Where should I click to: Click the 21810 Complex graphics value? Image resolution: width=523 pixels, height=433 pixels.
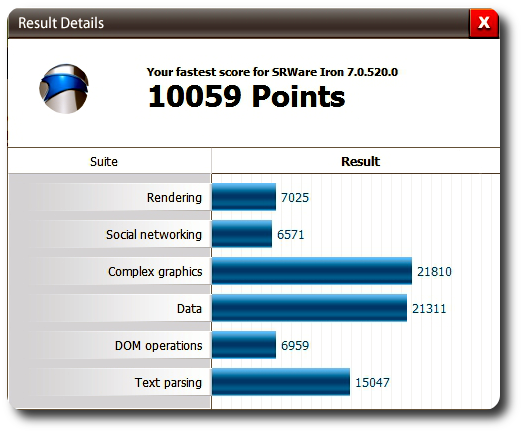434,272
